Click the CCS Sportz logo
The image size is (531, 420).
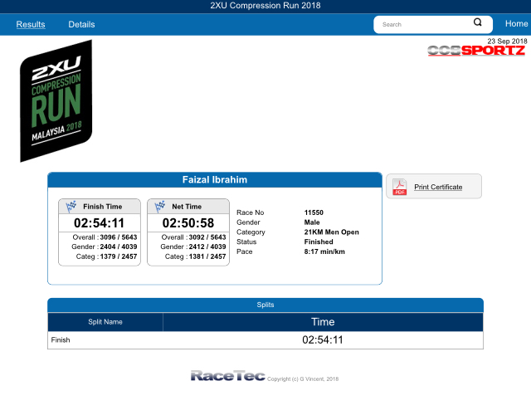pyautogui.click(x=476, y=51)
